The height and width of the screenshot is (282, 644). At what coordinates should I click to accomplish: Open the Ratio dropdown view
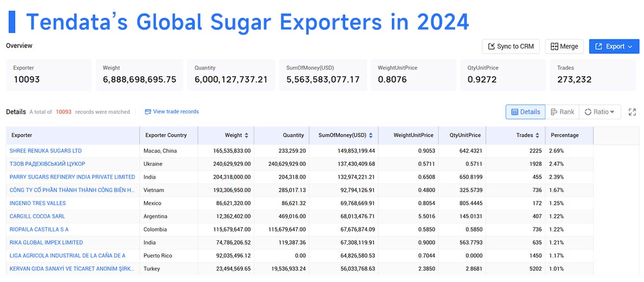600,112
